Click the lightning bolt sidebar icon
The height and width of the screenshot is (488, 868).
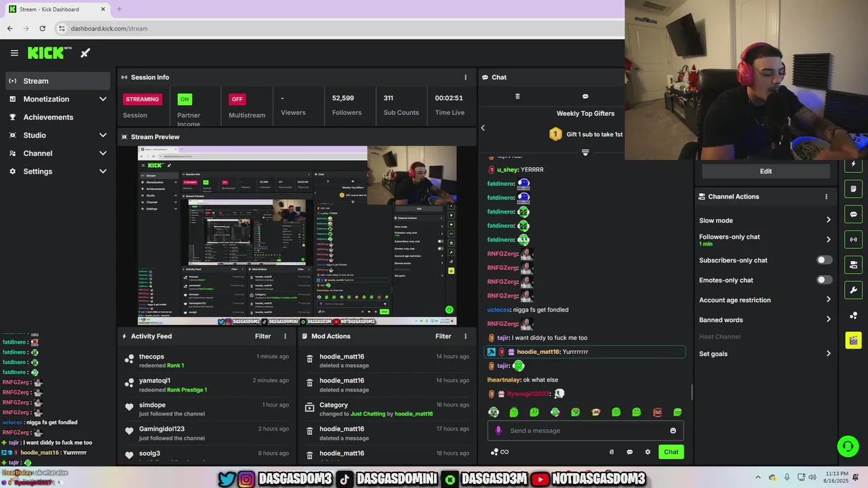pos(854,164)
